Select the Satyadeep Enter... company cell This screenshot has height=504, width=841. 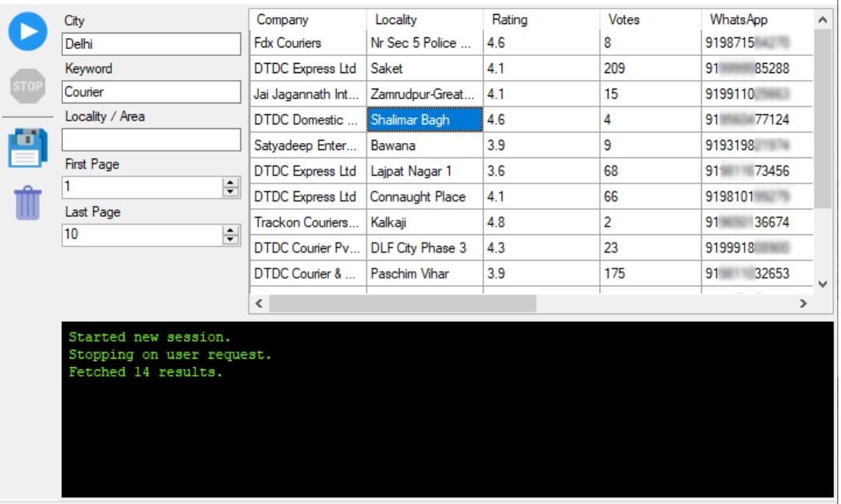(x=308, y=145)
